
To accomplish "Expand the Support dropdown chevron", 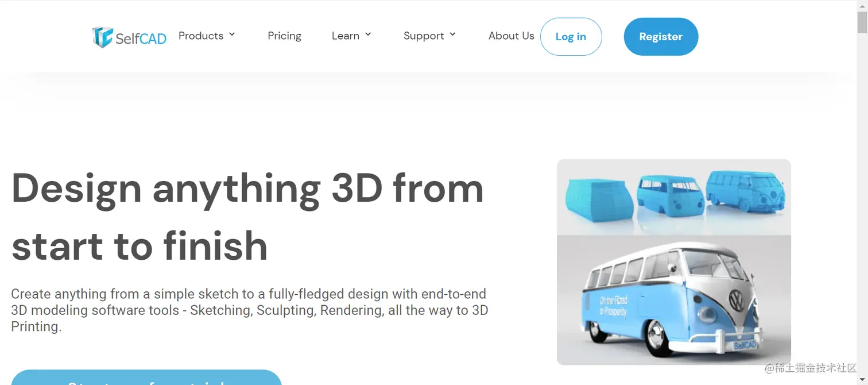I will pos(452,34).
